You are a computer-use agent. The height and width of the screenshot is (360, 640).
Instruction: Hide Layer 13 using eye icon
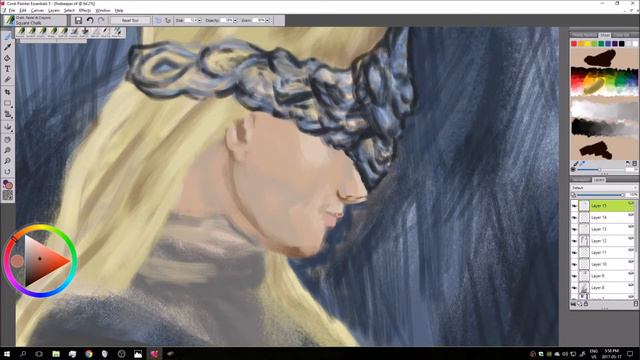pos(574,229)
